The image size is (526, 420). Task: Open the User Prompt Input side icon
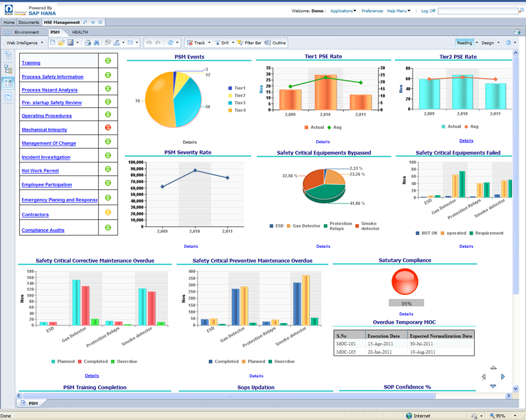8,96
